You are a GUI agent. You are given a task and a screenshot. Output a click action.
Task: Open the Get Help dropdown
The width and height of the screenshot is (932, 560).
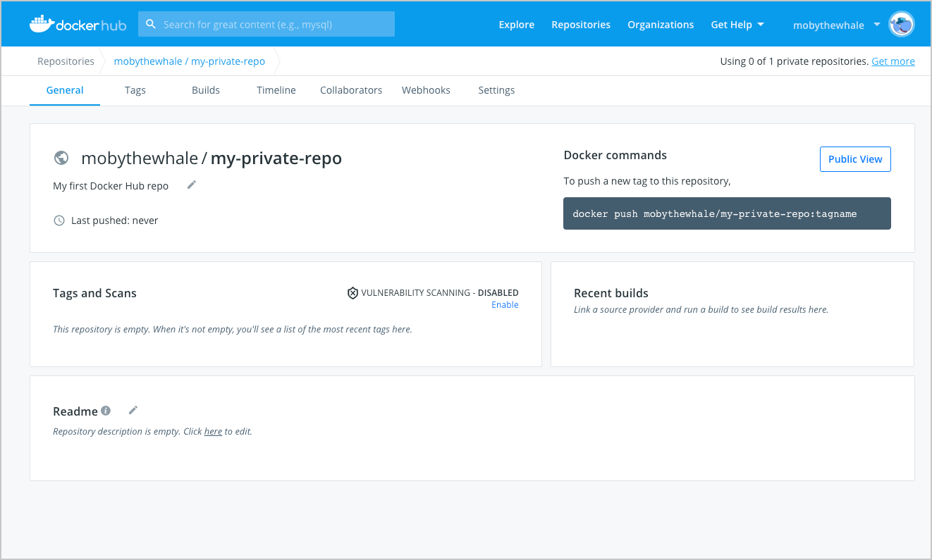coord(737,24)
